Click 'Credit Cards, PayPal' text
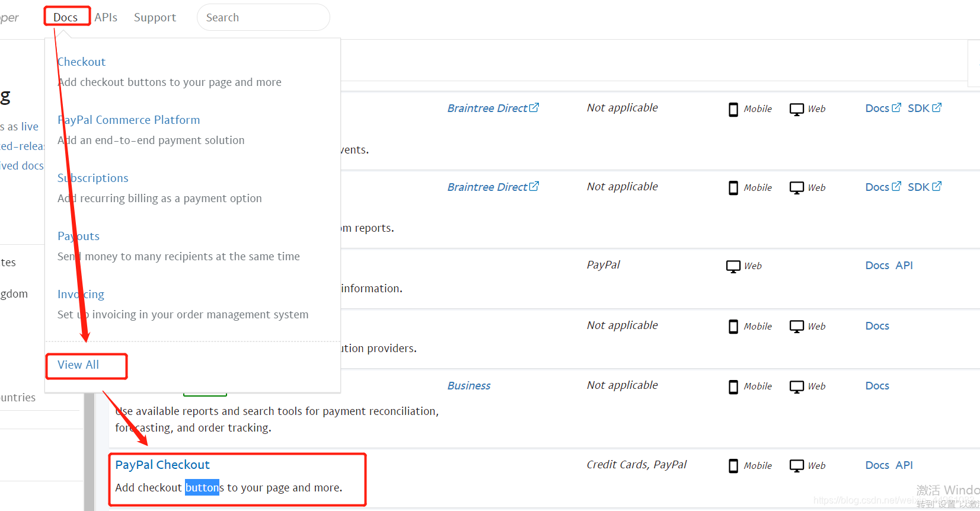Screen dimensions: 980x511 637,464
